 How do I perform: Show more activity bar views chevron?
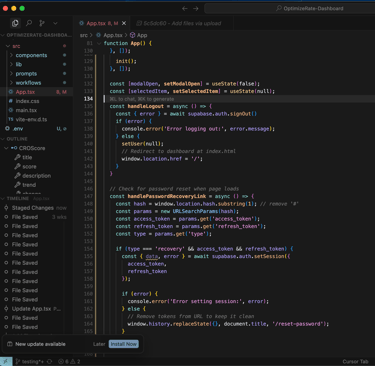[55, 23]
